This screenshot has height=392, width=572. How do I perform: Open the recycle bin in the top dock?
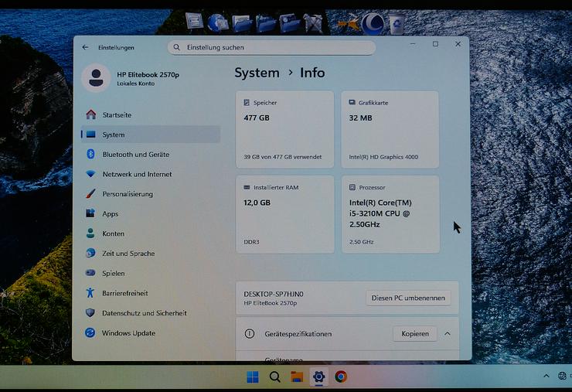(x=397, y=23)
